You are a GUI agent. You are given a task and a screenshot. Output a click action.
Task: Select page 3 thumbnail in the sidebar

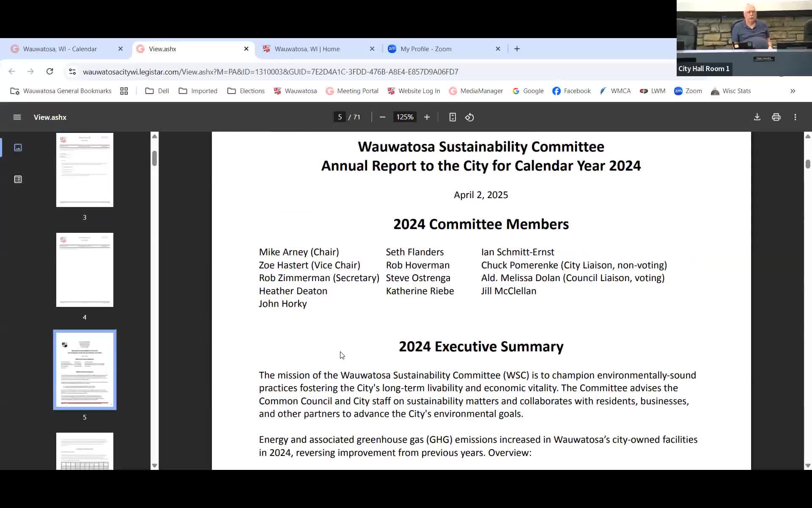tap(85, 170)
